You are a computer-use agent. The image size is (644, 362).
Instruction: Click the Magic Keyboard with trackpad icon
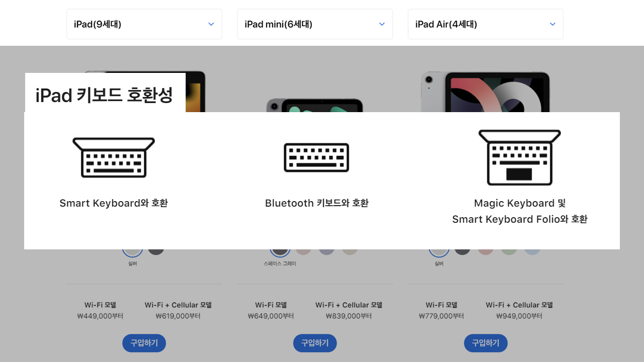520,157
